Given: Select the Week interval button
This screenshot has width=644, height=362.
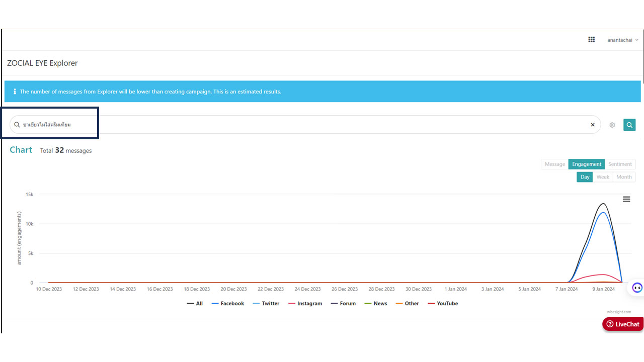Looking at the screenshot, I should [x=603, y=177].
